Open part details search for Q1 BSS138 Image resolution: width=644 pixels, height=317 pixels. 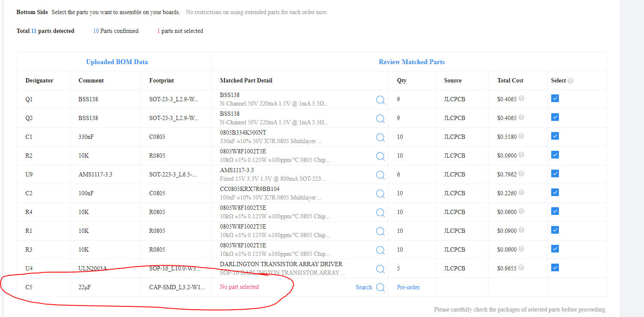(x=380, y=100)
